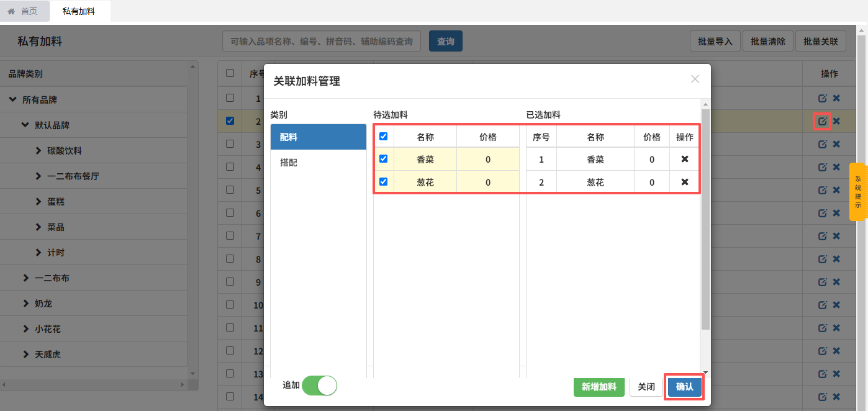868x411 pixels.
Task: Expand the 天威虎 brand node
Action: click(26, 355)
